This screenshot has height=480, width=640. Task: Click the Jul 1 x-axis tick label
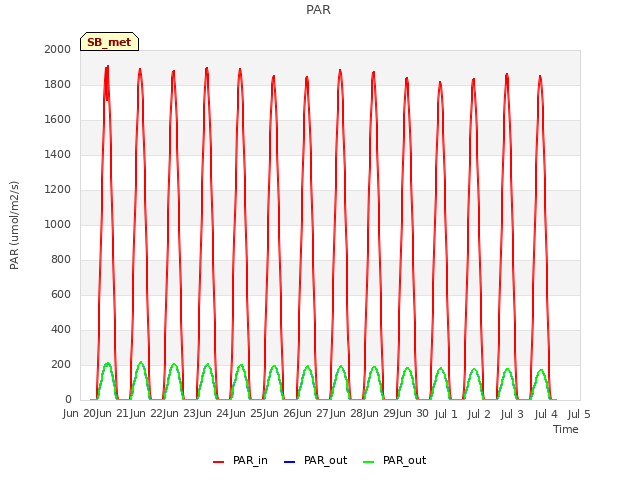pyautogui.click(x=446, y=414)
